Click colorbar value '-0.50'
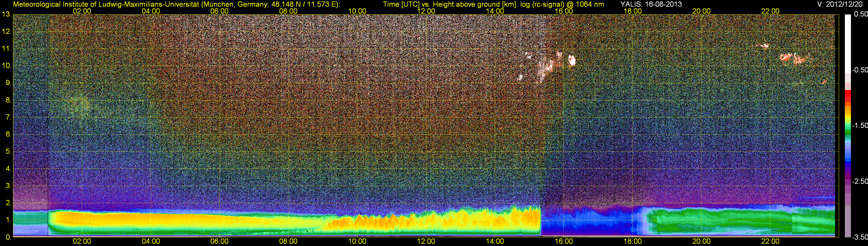The width and height of the screenshot is (868, 246). 860,70
